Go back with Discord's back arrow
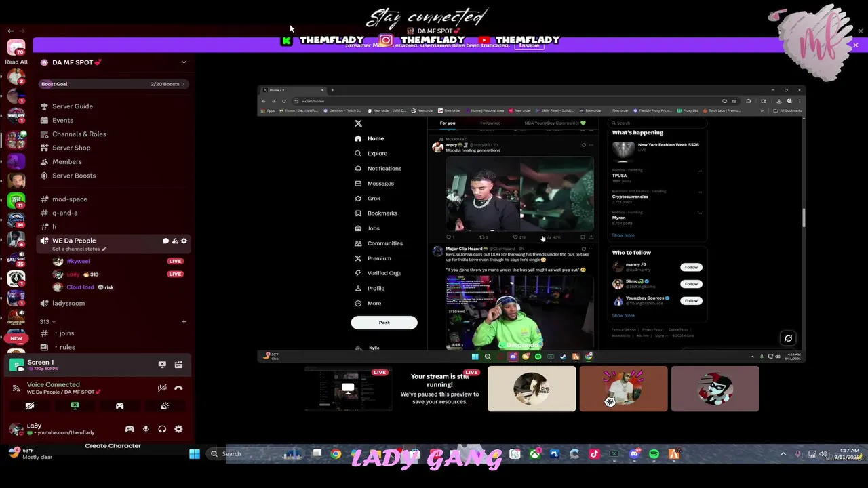The height and width of the screenshot is (488, 868). [10, 30]
